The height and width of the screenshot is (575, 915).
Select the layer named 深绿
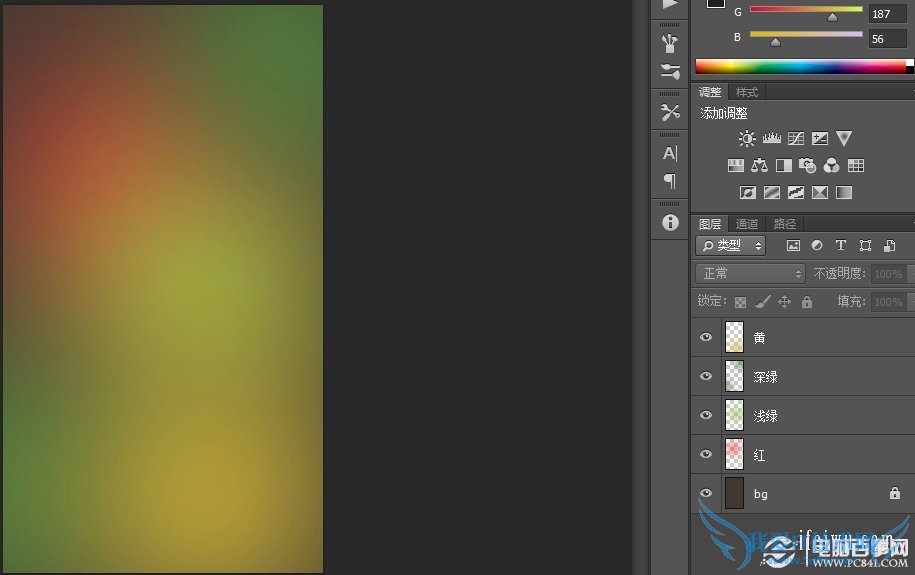[x=765, y=377]
